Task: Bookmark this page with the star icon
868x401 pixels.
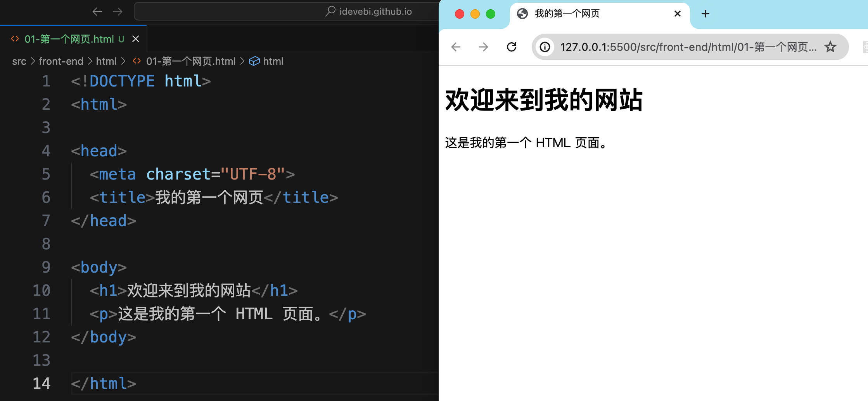Action: (x=830, y=47)
